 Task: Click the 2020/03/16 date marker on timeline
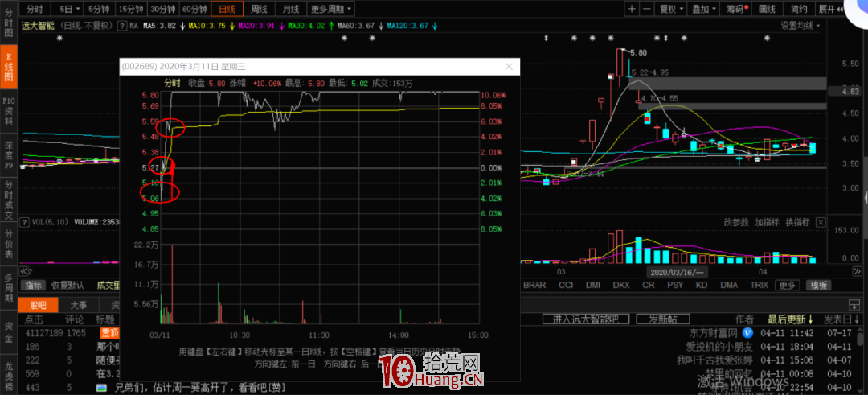(x=677, y=271)
